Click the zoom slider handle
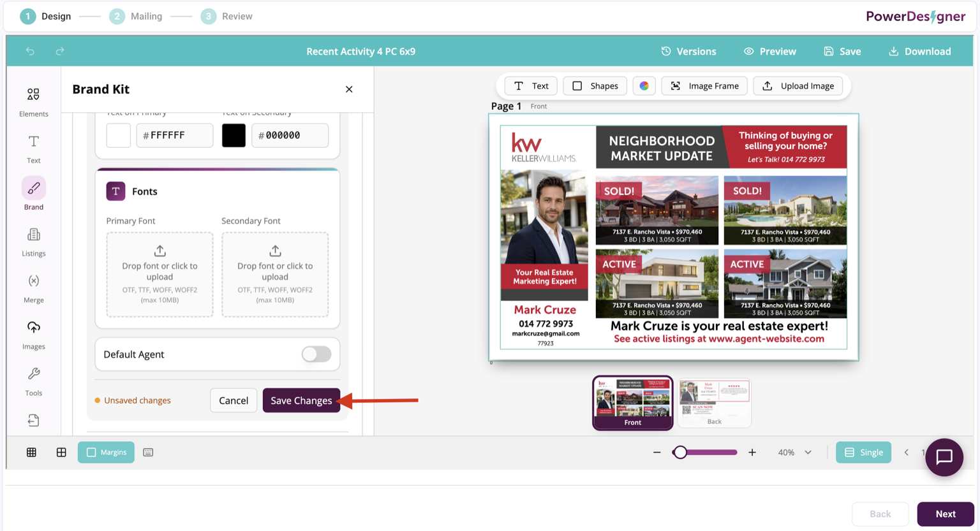This screenshot has height=531, width=980. (x=680, y=453)
